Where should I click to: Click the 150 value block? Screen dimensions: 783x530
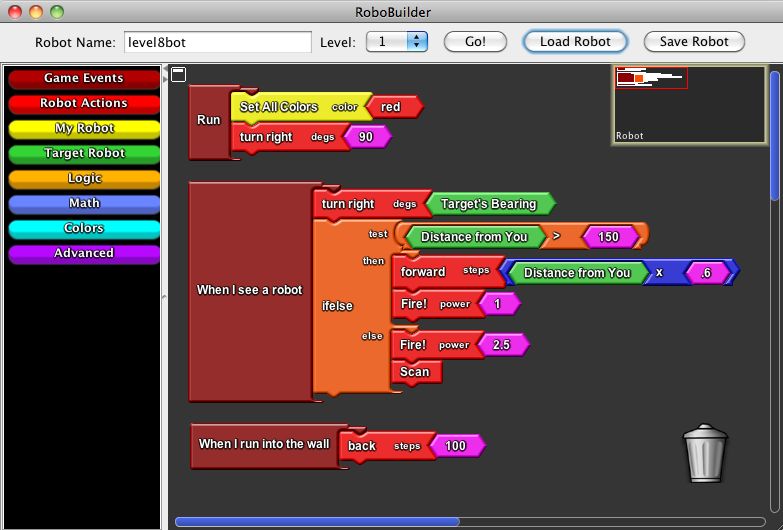click(x=609, y=237)
